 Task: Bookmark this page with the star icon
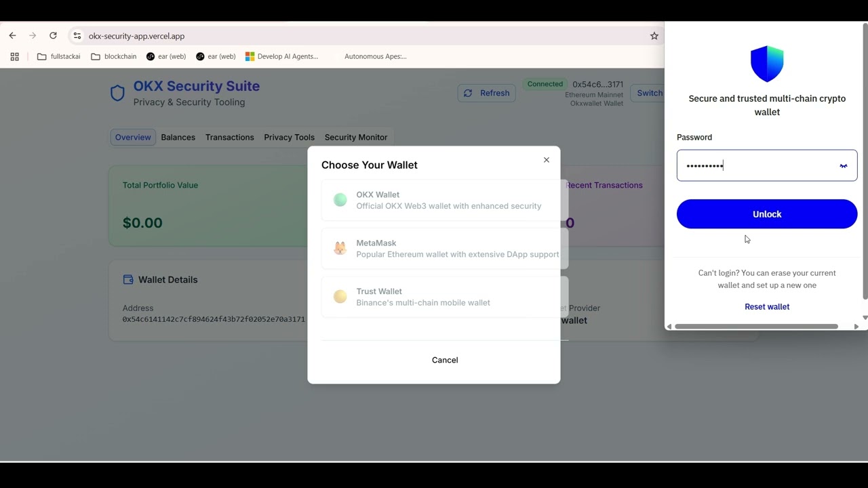click(654, 36)
